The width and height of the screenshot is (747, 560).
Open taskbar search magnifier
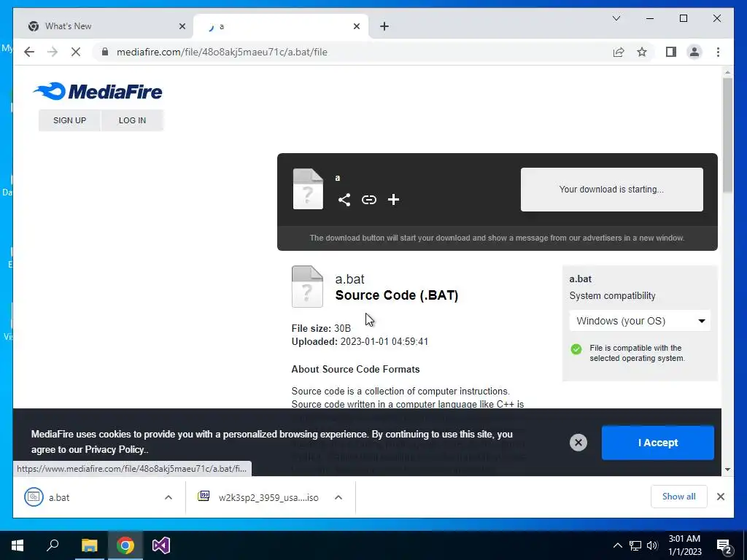tap(53, 545)
